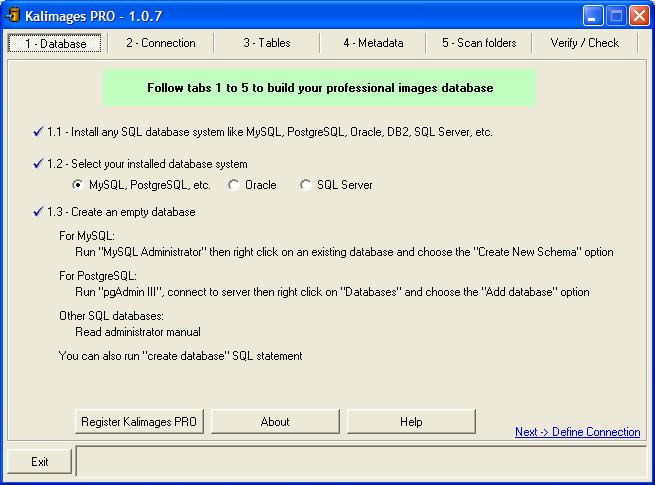655x485 pixels.
Task: Click the checkmark beside step 1.1
Action: [38, 131]
